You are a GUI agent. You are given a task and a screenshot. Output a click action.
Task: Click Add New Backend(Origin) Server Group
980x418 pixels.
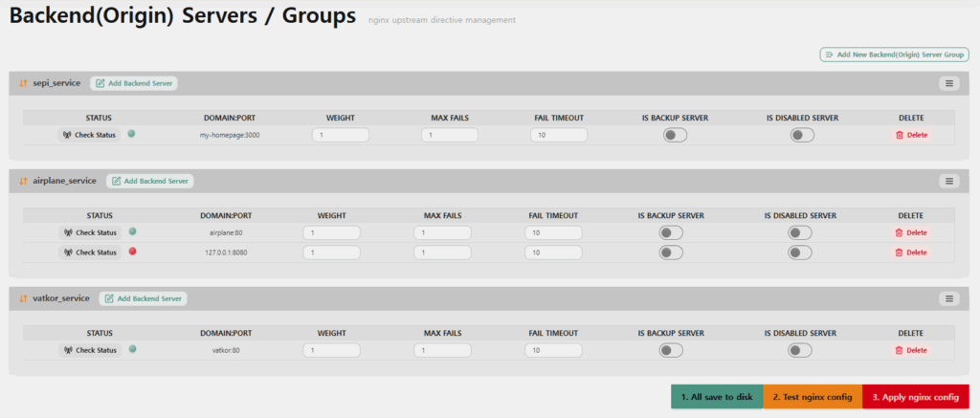[895, 55]
